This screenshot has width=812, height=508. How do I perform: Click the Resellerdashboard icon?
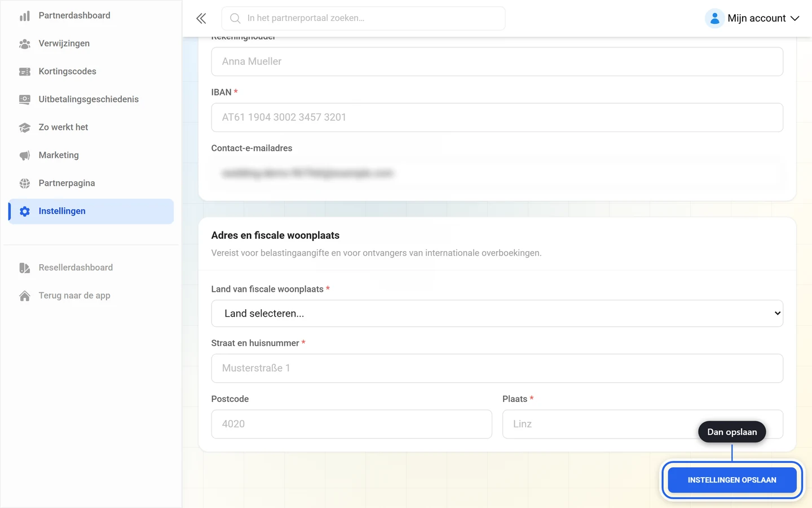tap(25, 268)
